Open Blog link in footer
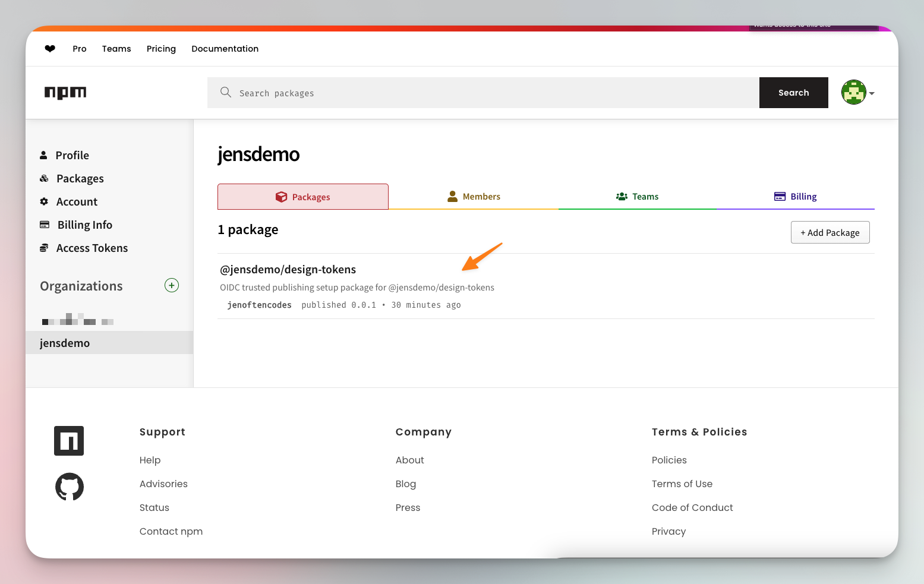Screen dimensions: 924x584 coord(406,484)
